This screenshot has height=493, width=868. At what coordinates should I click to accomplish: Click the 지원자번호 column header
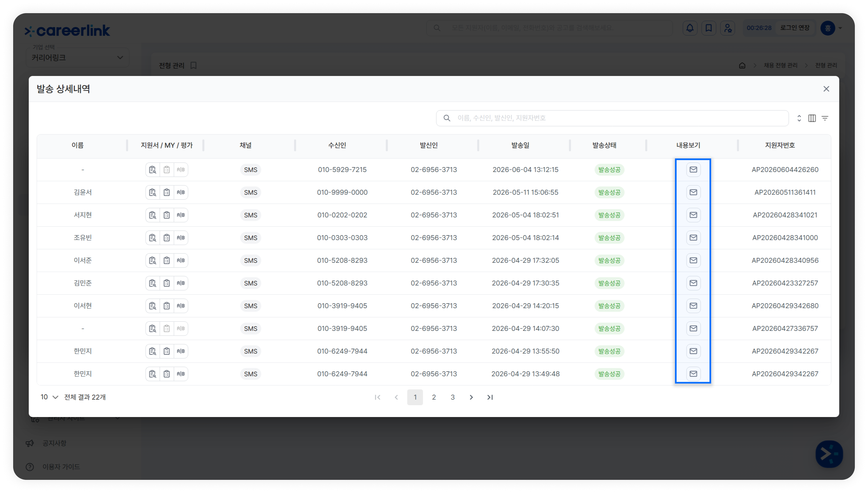[x=780, y=145]
